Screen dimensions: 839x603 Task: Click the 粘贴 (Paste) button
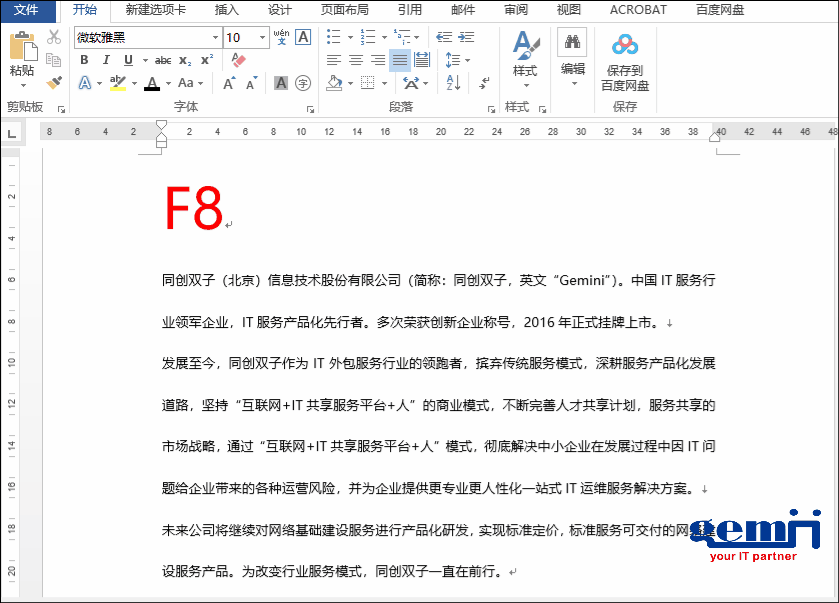coord(23,55)
